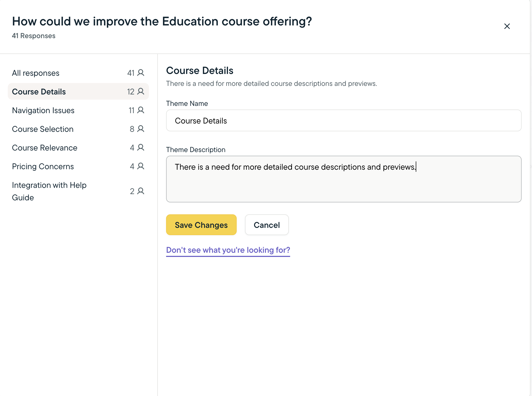Focus the Theme Name input field
Screen dimensions: 532x396
(x=343, y=121)
